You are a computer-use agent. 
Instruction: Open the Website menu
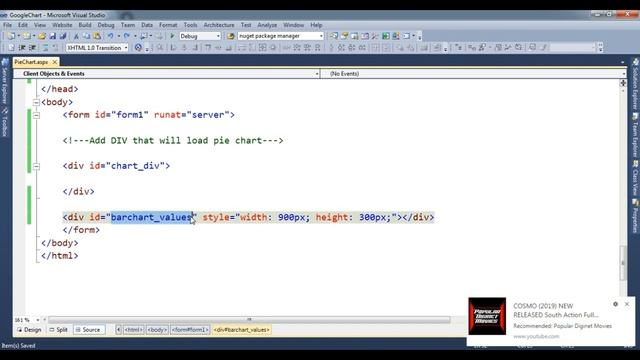(x=62, y=25)
